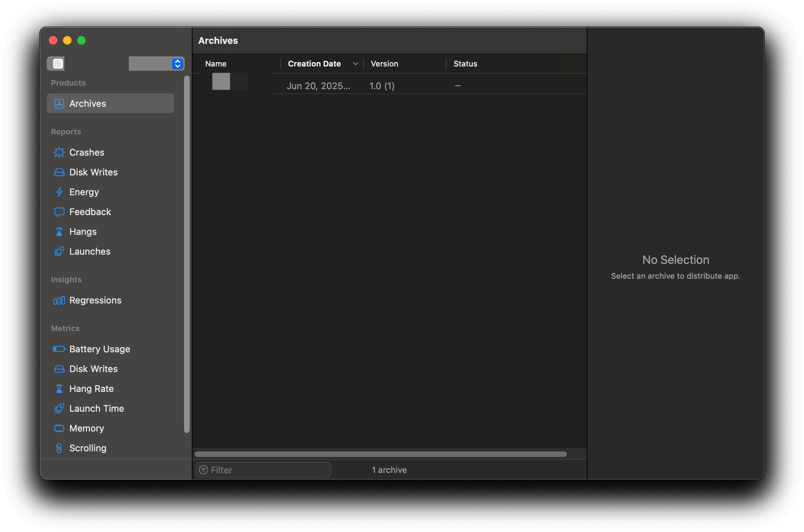804x532 pixels.
Task: Click the Battery Usage battery icon
Action: pyautogui.click(x=59, y=349)
